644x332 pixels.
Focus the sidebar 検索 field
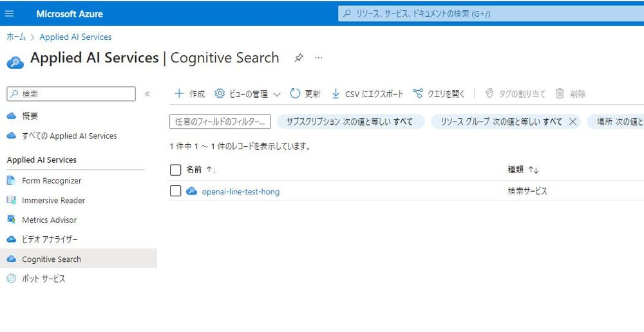point(71,94)
